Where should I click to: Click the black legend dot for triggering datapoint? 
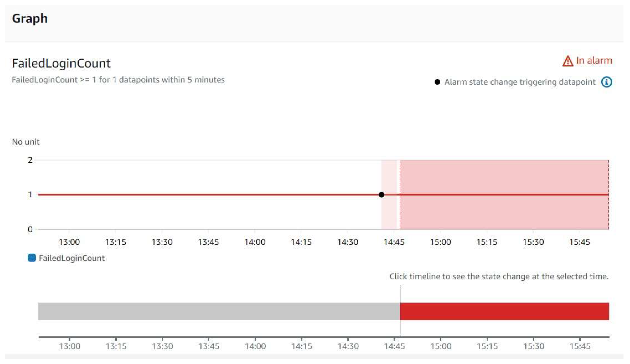point(437,82)
